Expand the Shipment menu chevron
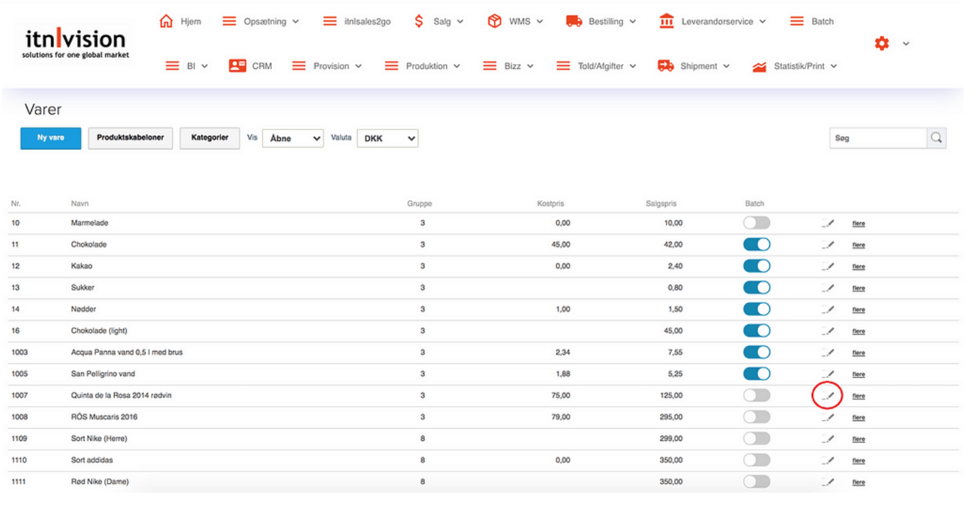Screen dimensions: 980x511 coord(726,67)
